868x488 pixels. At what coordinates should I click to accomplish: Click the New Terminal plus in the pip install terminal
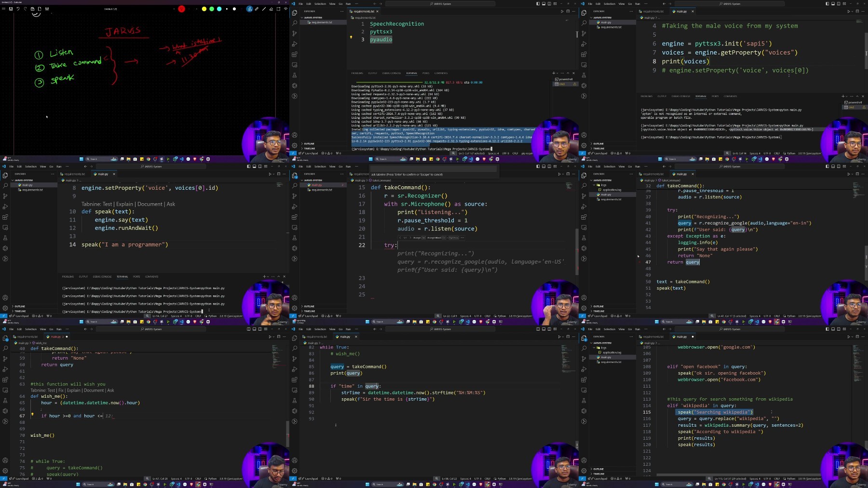(x=554, y=73)
